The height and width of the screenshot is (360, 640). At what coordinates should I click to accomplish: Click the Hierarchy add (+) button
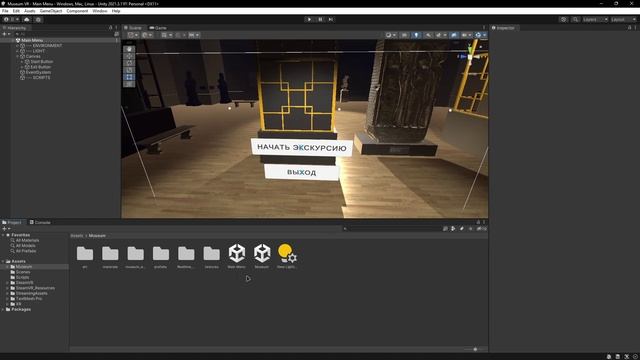(5, 34)
